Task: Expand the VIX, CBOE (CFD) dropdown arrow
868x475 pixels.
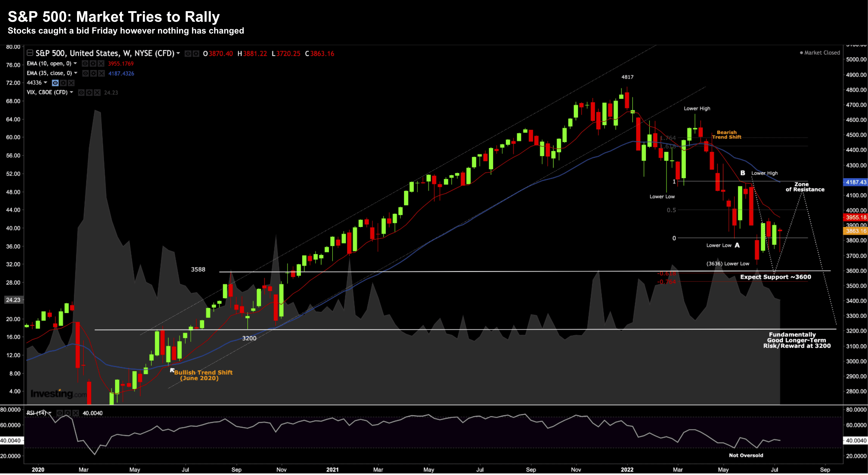Action: [x=71, y=92]
